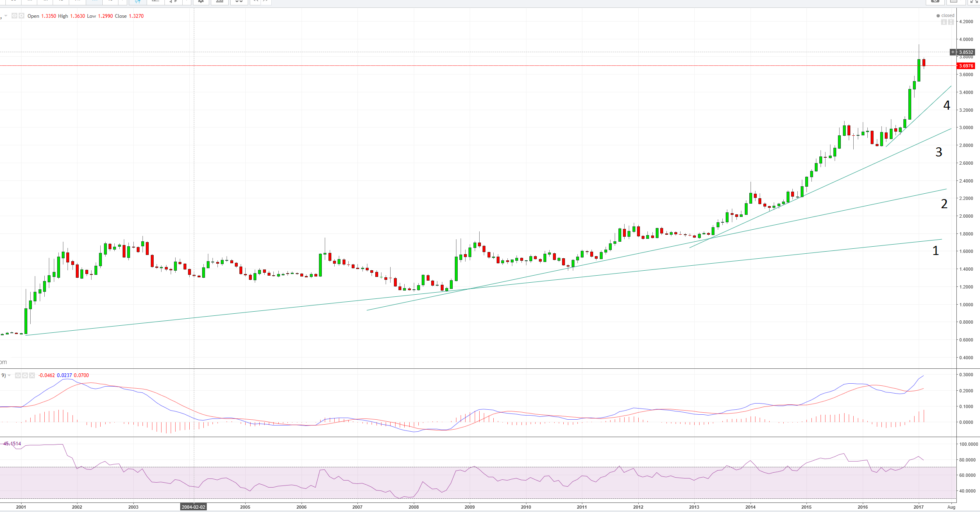Toggle pane maximize with up-down arrow button
980x512 pixels.
[x=951, y=22]
